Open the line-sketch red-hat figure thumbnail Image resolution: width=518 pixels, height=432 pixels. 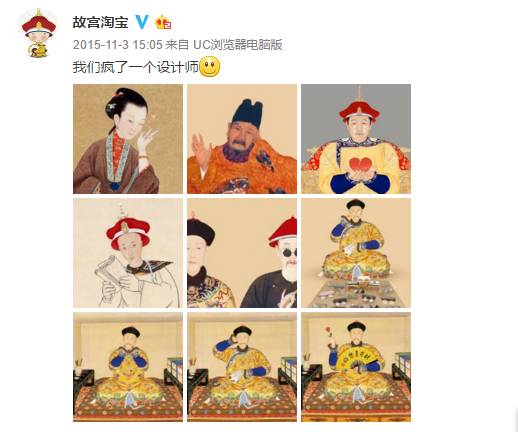[128, 253]
